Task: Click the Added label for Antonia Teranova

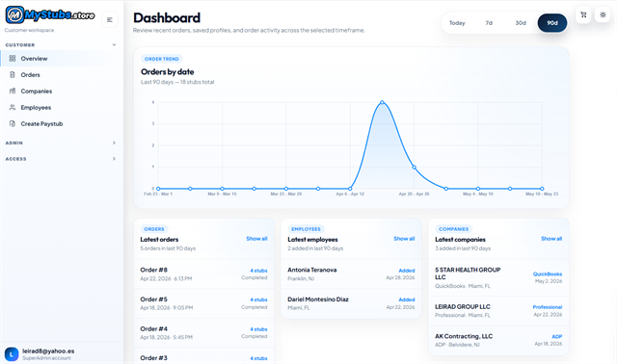Action: [407, 271]
